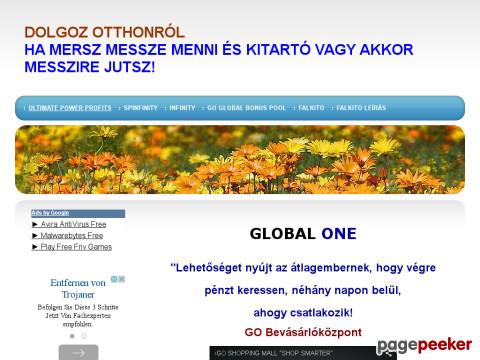Open the Ultimate Power Profits menu item

(70, 108)
